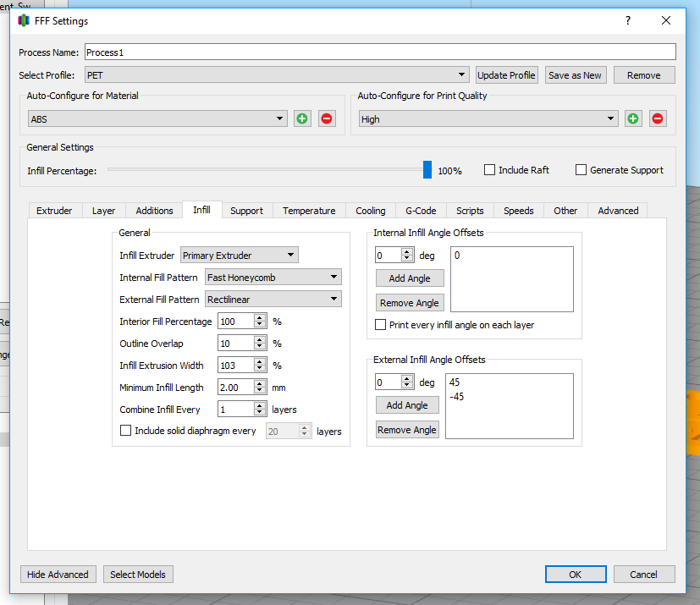
Task: Switch to the Extruder tab
Action: click(x=54, y=211)
